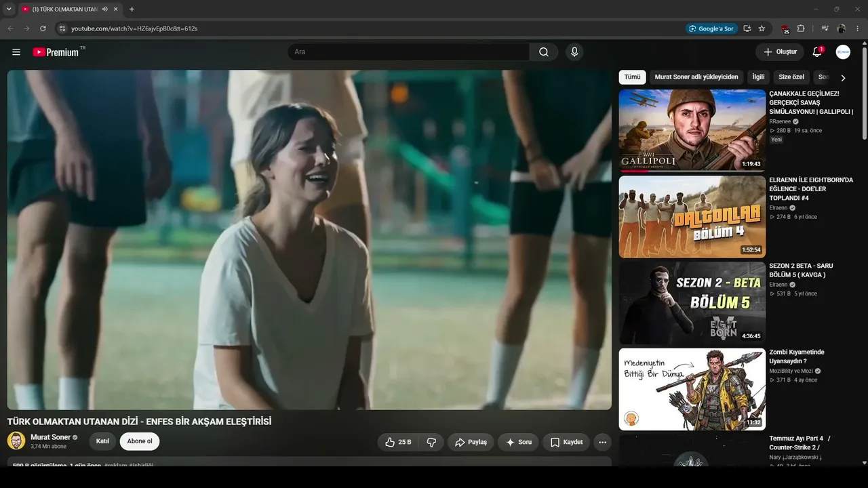This screenshot has width=868, height=488.
Task: Click the #reklam hashtag in the description
Action: click(115, 466)
